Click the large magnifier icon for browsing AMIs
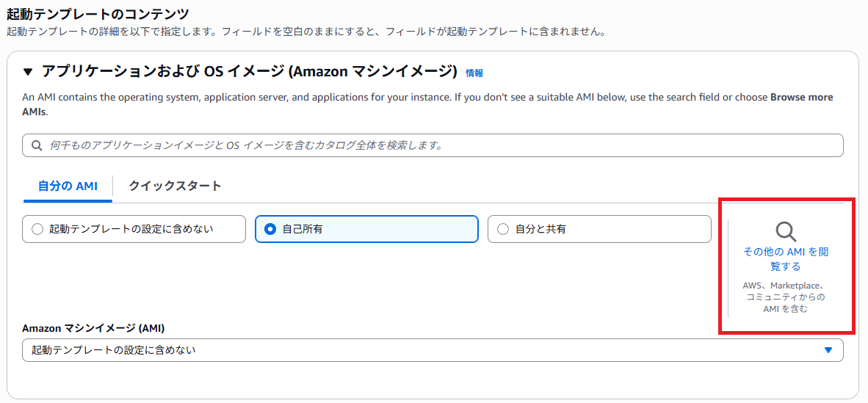 point(786,231)
